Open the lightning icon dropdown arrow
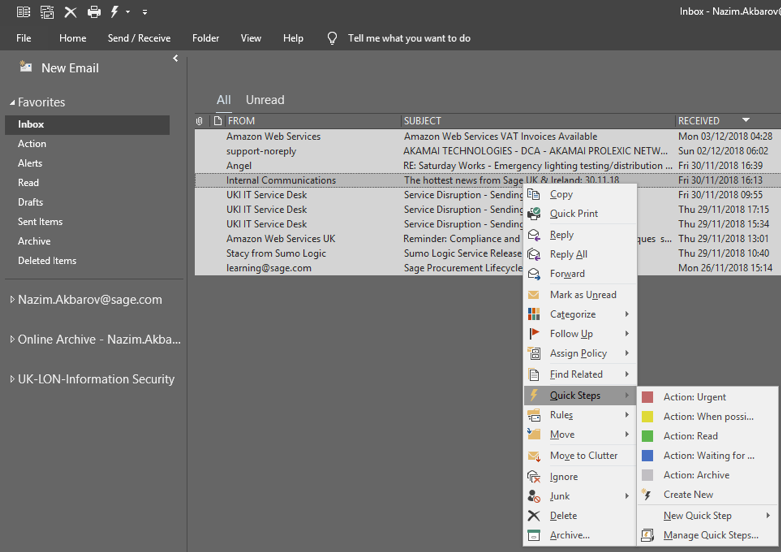Image resolution: width=781 pixels, height=552 pixels. [128, 12]
